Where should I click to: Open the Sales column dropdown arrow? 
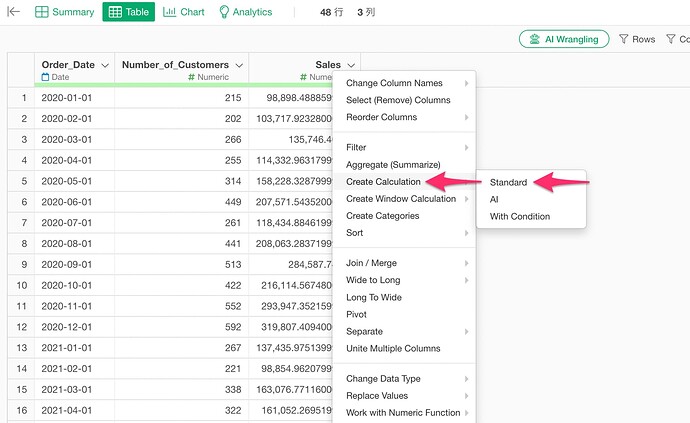point(351,65)
